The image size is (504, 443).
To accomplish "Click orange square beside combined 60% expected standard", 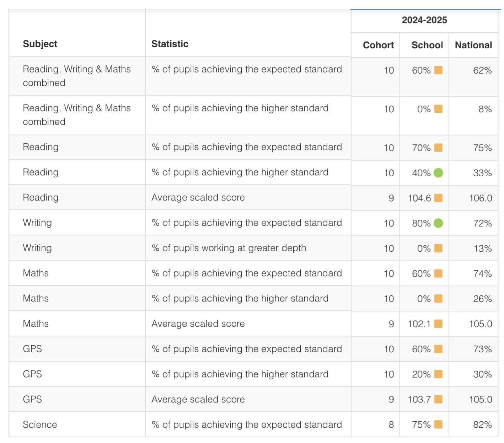I will [438, 70].
